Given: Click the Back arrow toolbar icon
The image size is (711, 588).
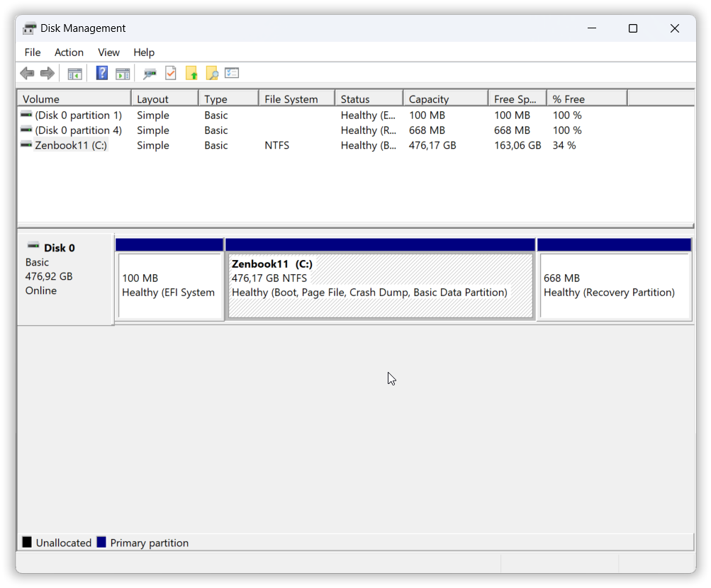Looking at the screenshot, I should click(27, 73).
